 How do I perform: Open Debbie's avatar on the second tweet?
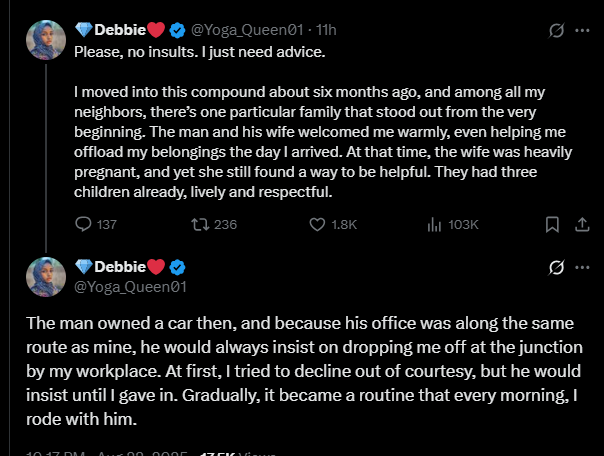[x=45, y=276]
